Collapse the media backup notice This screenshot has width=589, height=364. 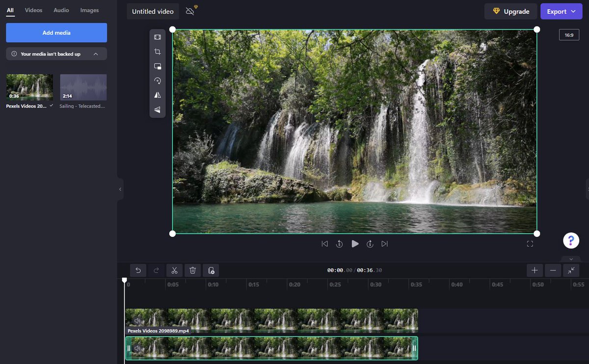pos(95,54)
